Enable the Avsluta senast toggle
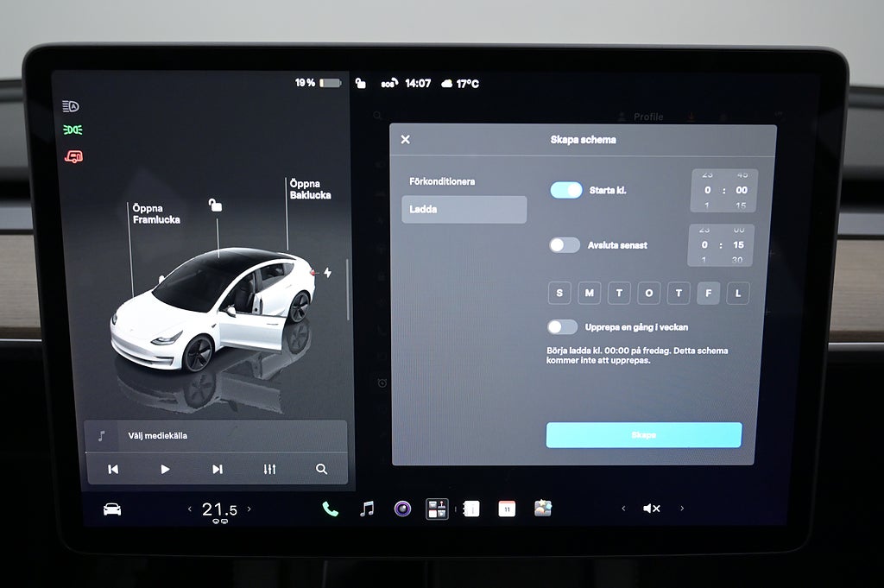The height and width of the screenshot is (588, 884). click(x=565, y=244)
